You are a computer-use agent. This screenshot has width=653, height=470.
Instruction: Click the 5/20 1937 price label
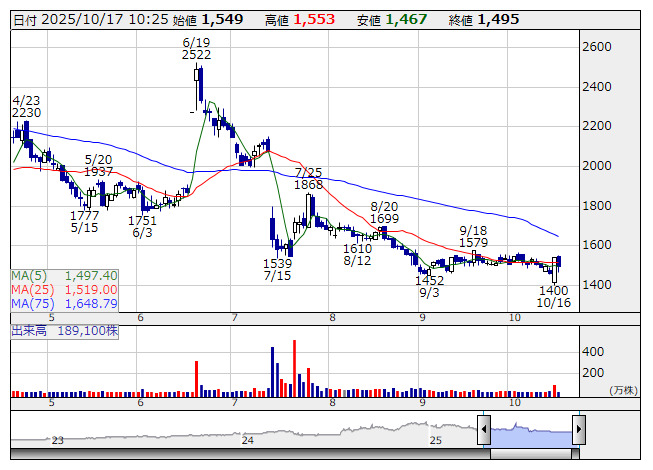pos(99,165)
